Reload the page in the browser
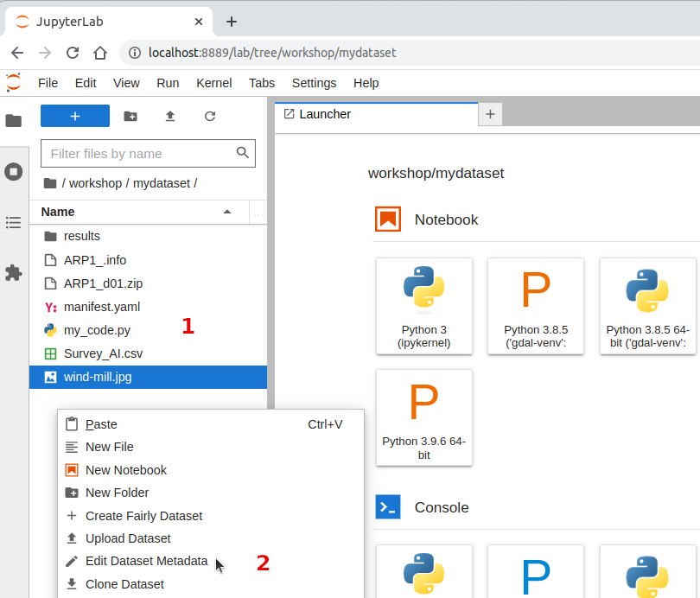 73,53
